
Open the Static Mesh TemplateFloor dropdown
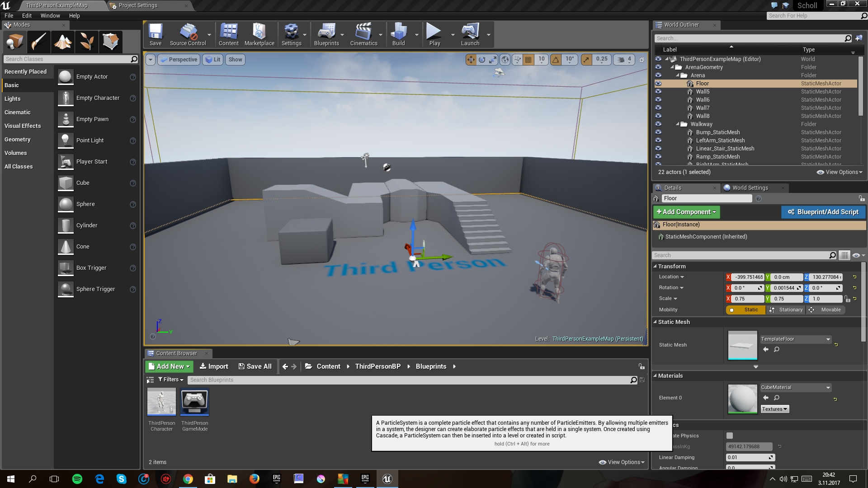796,339
